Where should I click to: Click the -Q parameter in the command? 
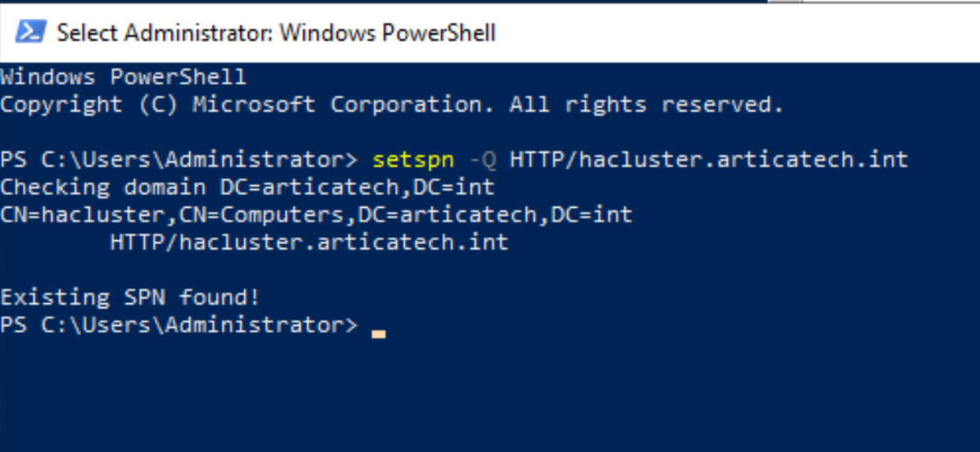(x=482, y=160)
